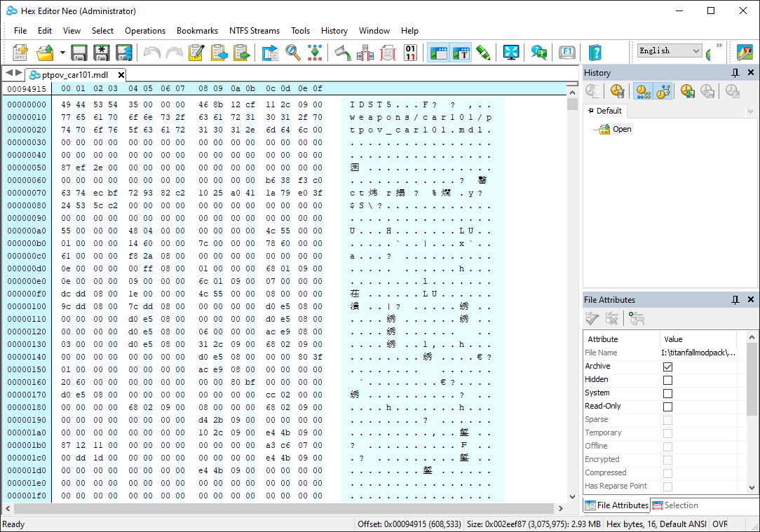Click the Find magnifying glass icon

(x=292, y=53)
